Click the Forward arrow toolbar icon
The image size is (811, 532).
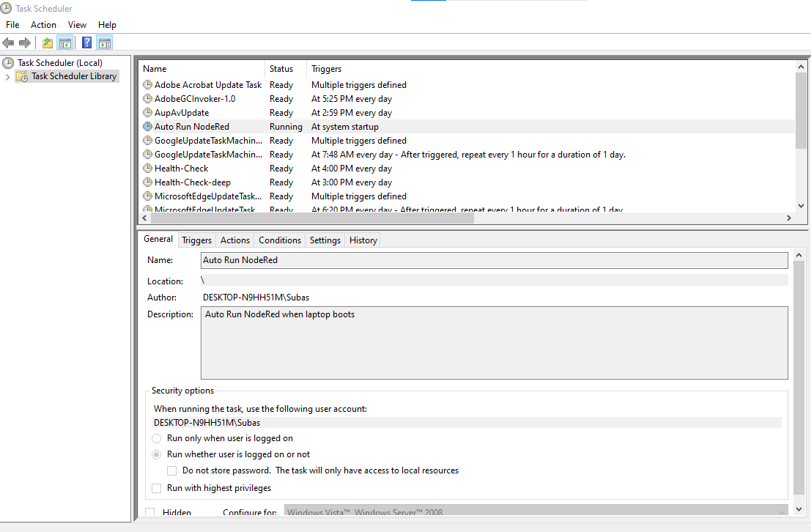[25, 43]
